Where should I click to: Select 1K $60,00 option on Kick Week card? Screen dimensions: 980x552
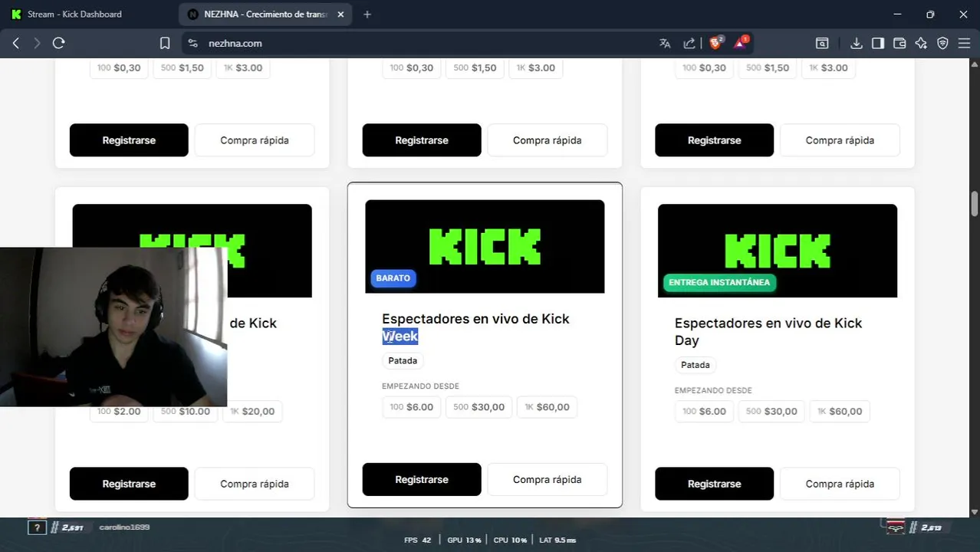pos(547,407)
